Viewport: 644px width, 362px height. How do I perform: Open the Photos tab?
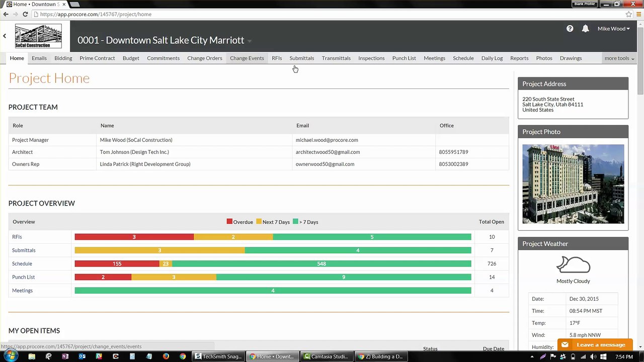click(x=544, y=58)
